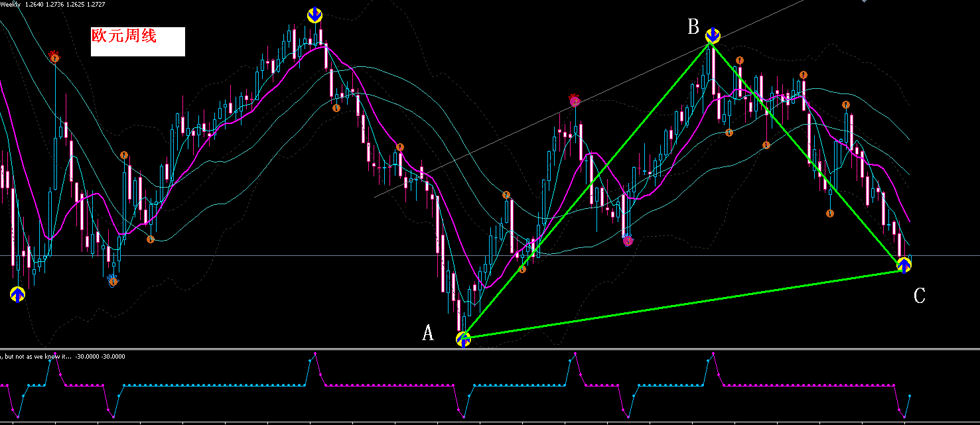This screenshot has width=980, height=425.
Task: Click the horizontal price level line
Action: pyautogui.click(x=490, y=255)
